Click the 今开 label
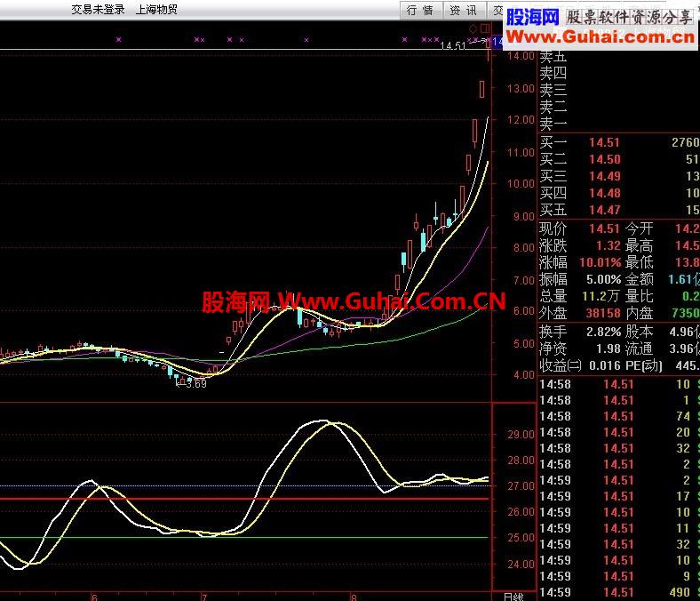 pos(639,228)
